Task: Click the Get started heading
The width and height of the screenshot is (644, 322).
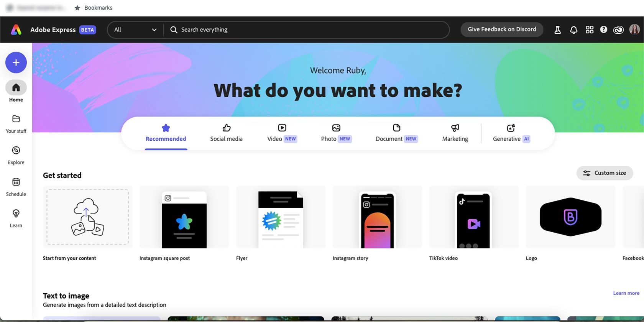Action: [62, 176]
